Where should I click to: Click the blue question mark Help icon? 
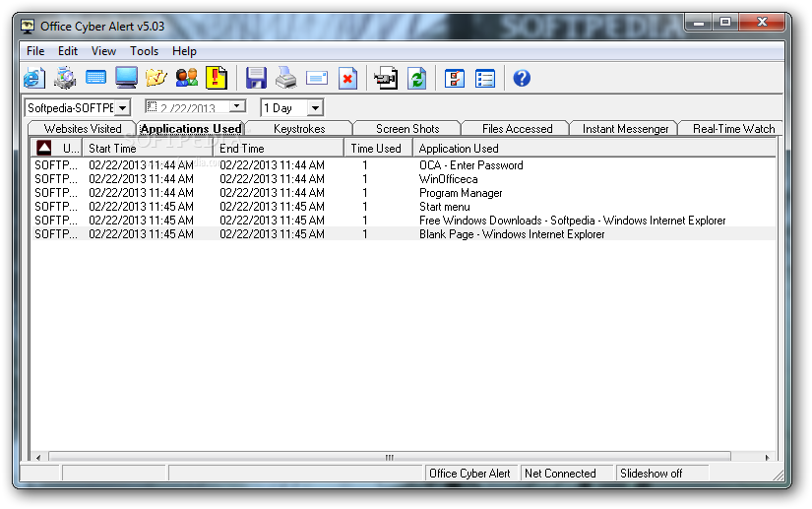(x=522, y=78)
